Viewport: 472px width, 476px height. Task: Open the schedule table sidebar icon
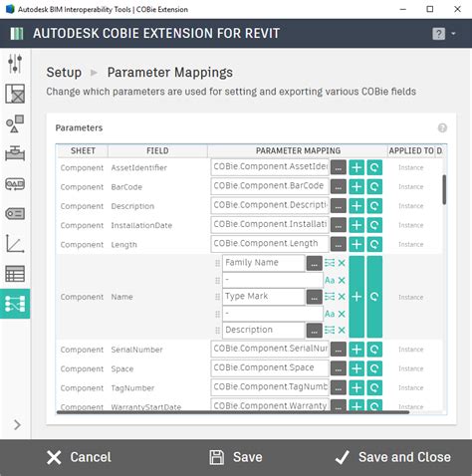click(15, 274)
